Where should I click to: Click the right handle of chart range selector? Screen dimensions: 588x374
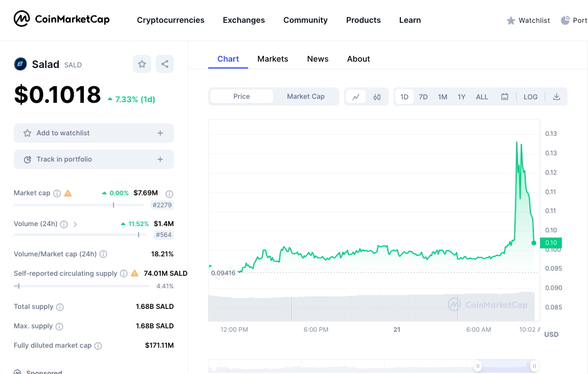click(534, 366)
